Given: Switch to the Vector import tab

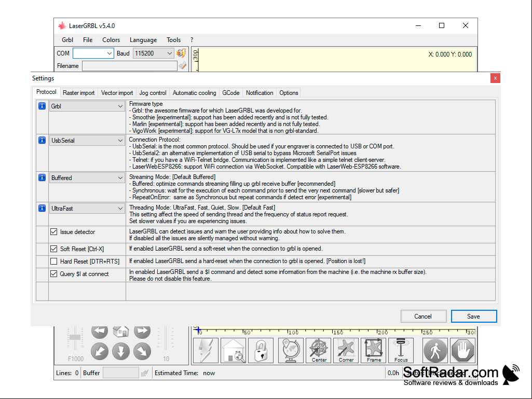Looking at the screenshot, I should click(117, 93).
